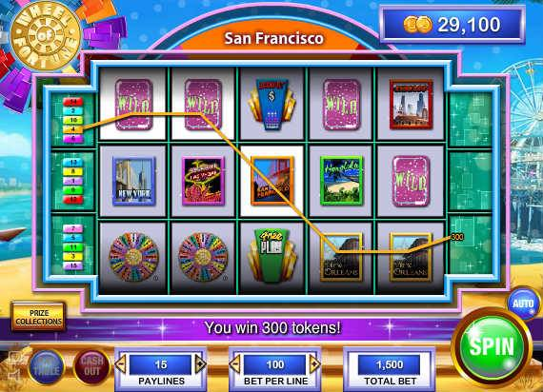Click the San Francisco reel symbol
Screen dimensions: 543x392
(x=272, y=181)
